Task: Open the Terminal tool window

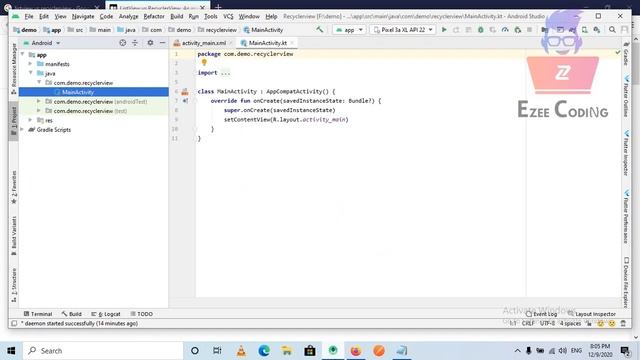Action: click(x=38, y=314)
